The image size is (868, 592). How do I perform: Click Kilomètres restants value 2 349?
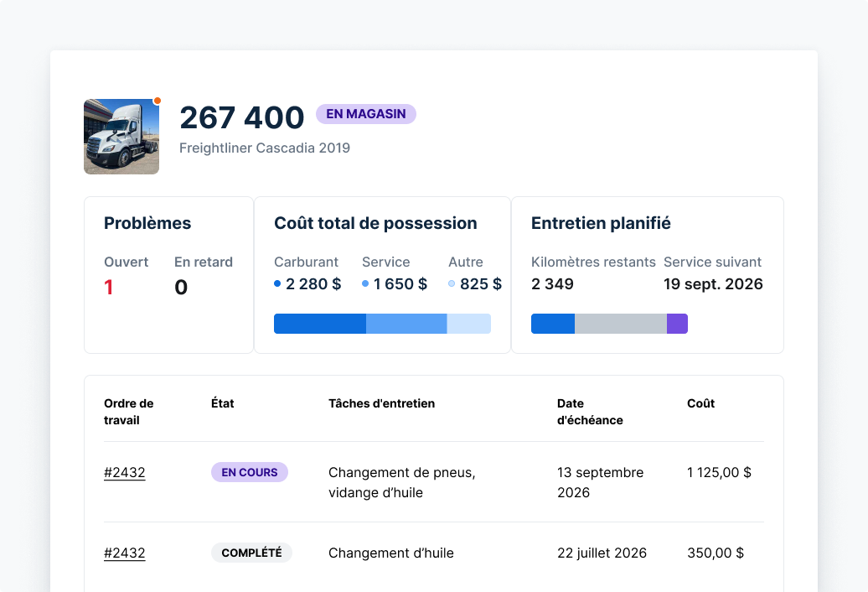[552, 284]
